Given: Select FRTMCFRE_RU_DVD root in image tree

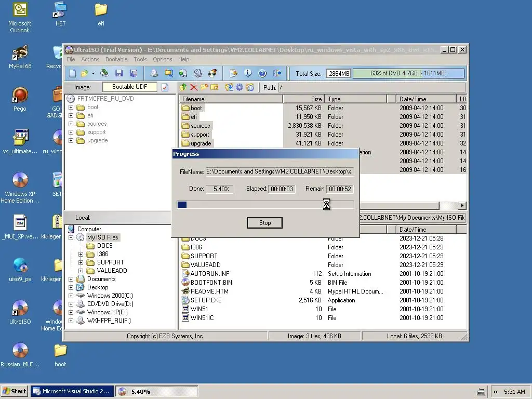Looking at the screenshot, I should (105, 99).
